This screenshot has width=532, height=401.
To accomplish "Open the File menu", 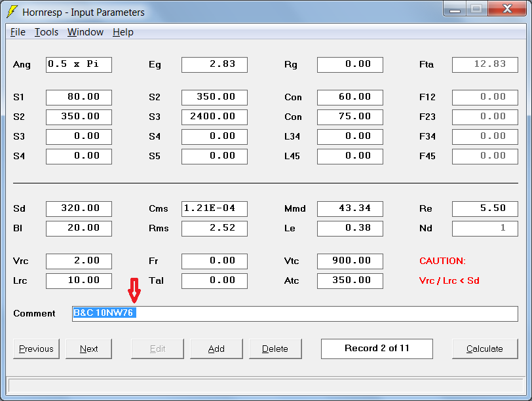I will (18, 32).
